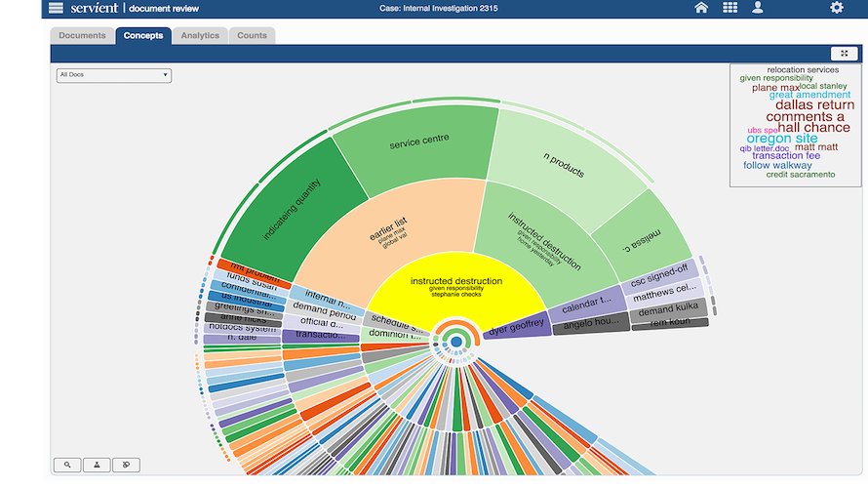868x488 pixels.
Task: Click 'relocation services' in word cloud
Action: click(x=803, y=70)
